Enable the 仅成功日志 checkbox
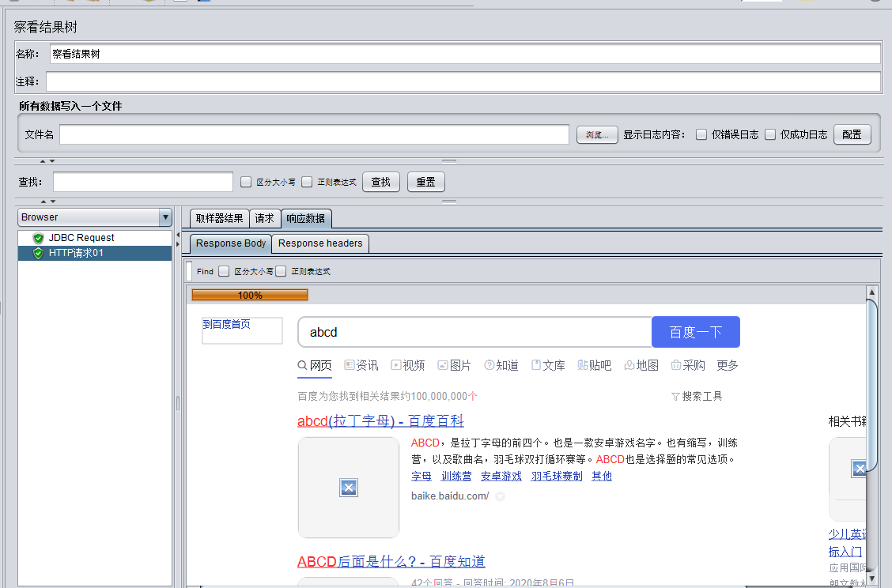 click(x=770, y=134)
